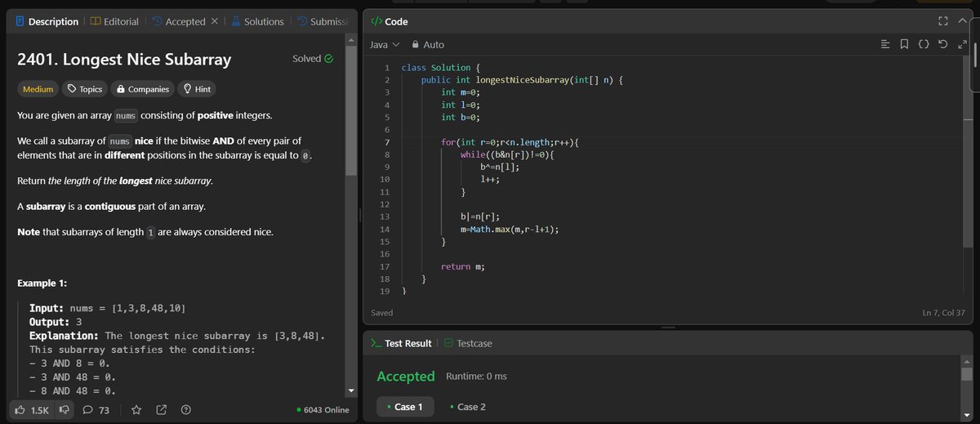The width and height of the screenshot is (980, 424).
Task: Click the Code panel header label
Action: (x=390, y=21)
